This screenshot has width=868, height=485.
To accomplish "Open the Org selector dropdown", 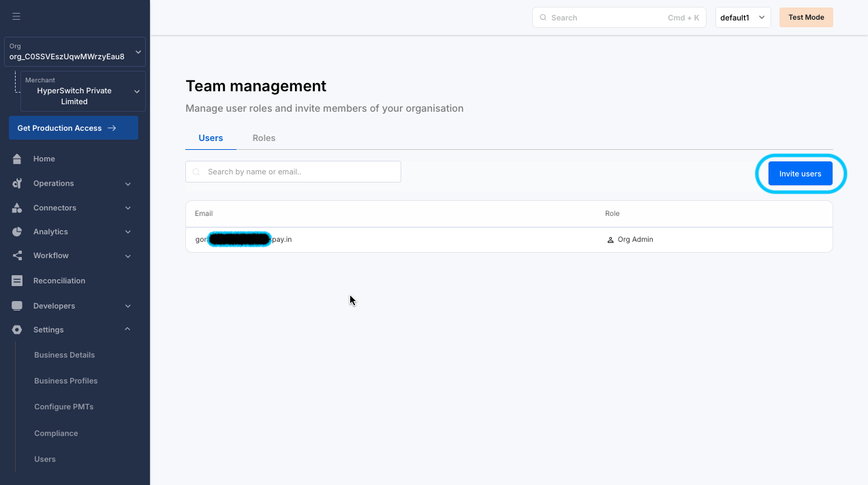I will [x=75, y=52].
